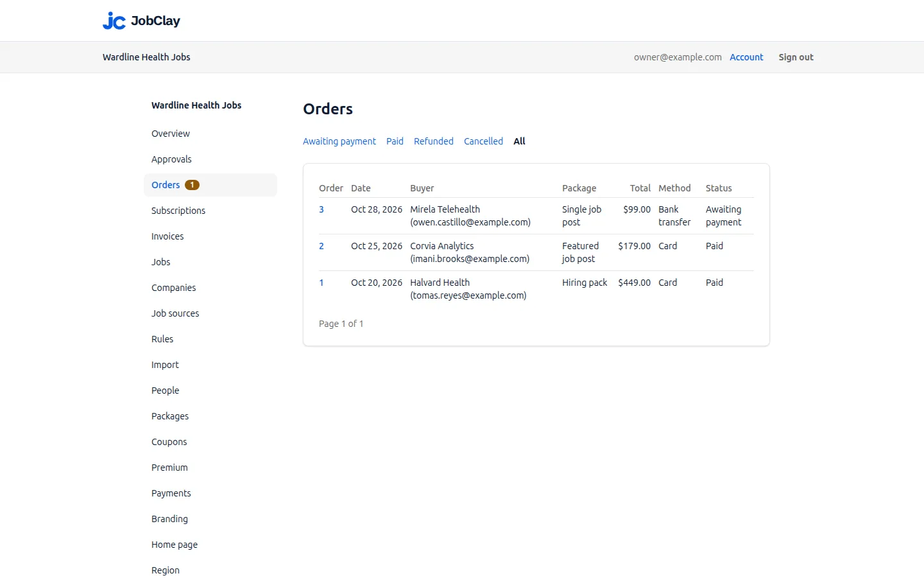Click the JobClay logo icon
The image size is (924, 578).
point(114,21)
